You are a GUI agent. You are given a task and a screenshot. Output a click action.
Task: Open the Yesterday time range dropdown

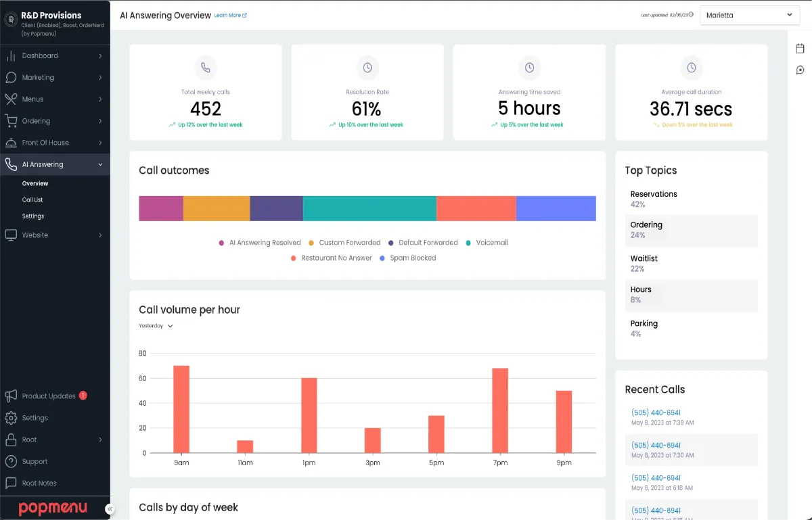tap(156, 326)
